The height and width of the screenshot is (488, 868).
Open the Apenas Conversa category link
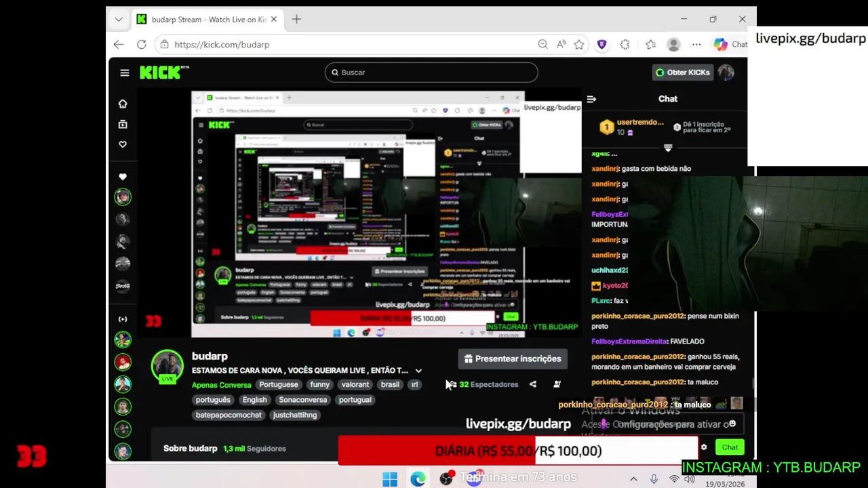(x=221, y=385)
